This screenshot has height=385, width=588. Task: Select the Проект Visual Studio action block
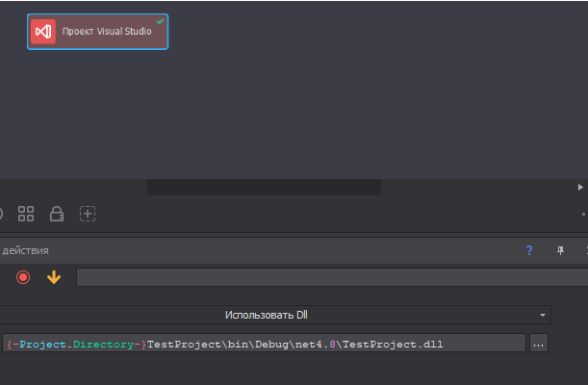(x=97, y=32)
